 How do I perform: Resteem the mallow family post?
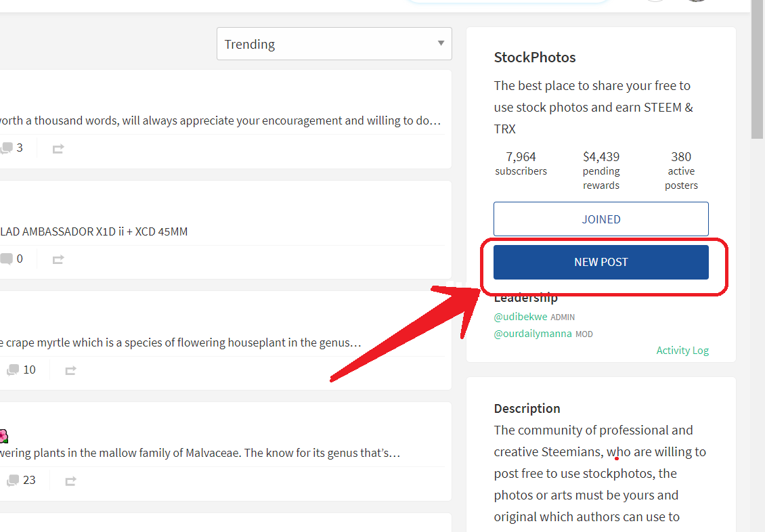coord(70,481)
